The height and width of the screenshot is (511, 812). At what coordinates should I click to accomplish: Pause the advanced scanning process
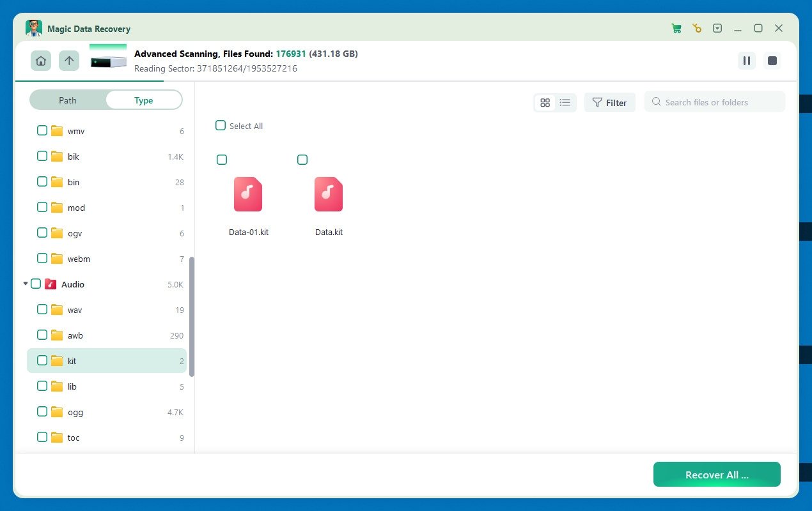(x=746, y=61)
